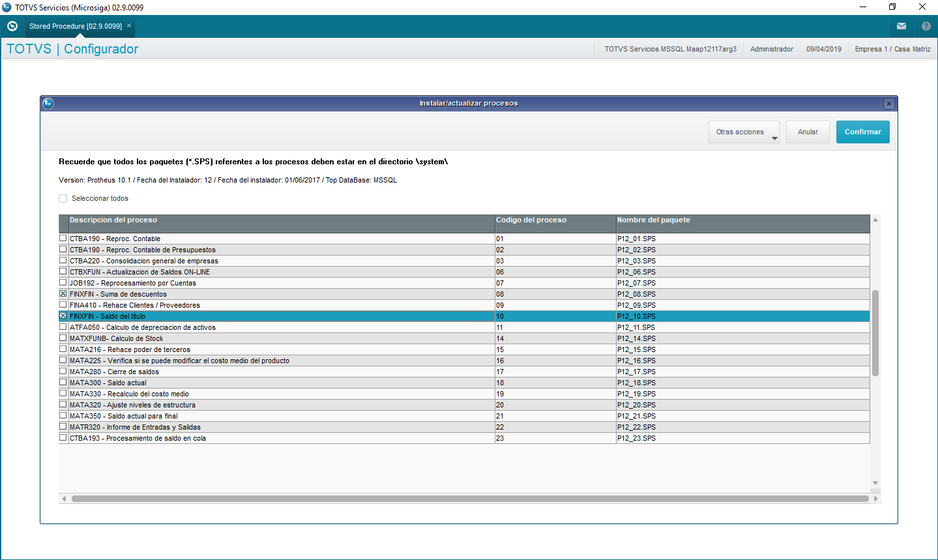Screen dimensions: 938x560
Task: Click the Codigo del proceso column header
Action: click(555, 224)
